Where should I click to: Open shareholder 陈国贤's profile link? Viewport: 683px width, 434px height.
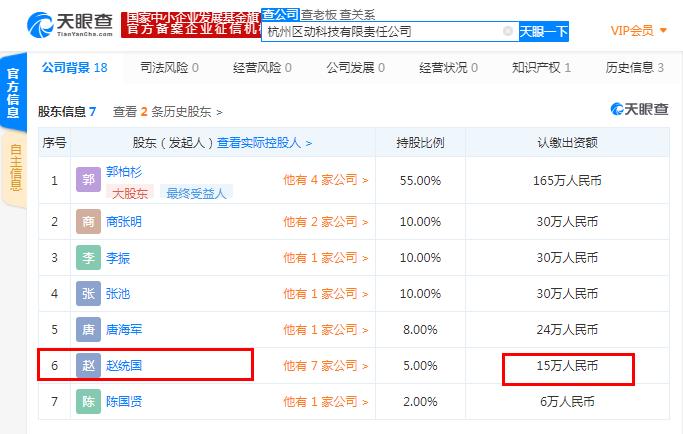coord(124,401)
